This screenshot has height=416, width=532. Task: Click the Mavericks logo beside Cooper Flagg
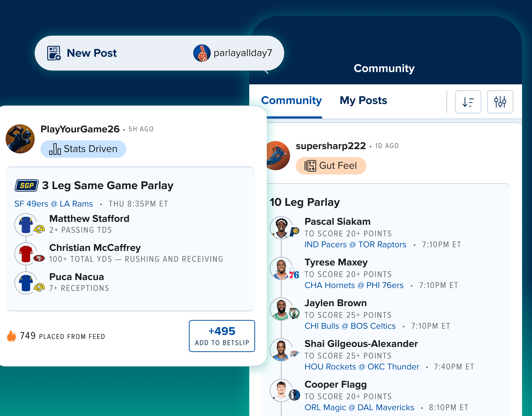point(294,395)
